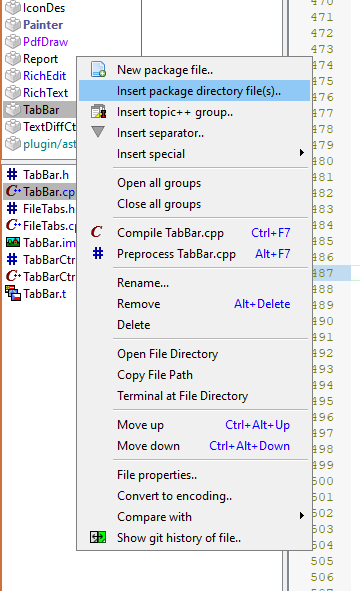Choose New package file.. menu entry
Viewport: 360px width, 591px height.
(194, 70)
